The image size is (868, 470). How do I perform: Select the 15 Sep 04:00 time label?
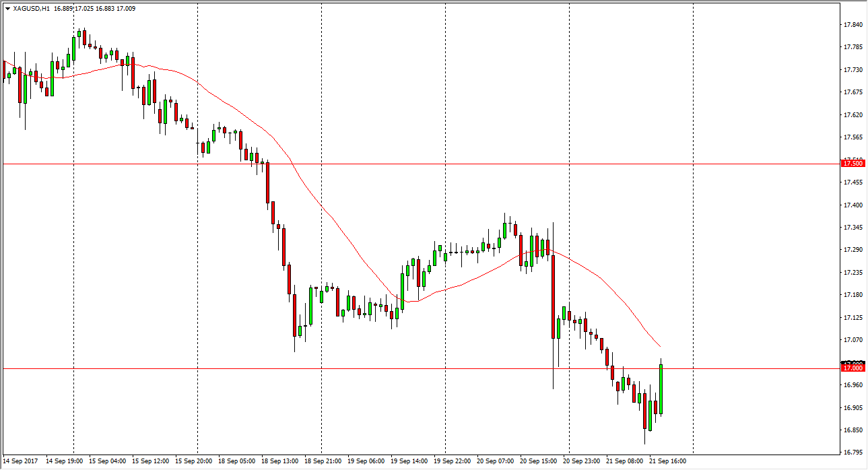click(106, 461)
